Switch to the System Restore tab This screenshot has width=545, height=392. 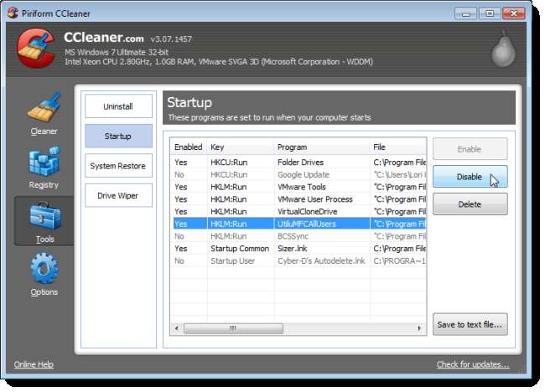click(x=118, y=166)
